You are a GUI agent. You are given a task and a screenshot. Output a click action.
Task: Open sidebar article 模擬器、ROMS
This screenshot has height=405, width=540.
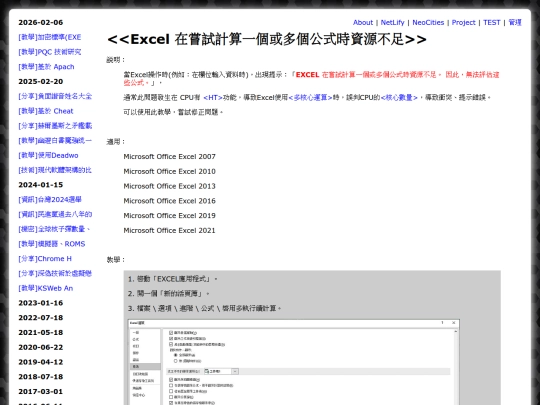(x=52, y=244)
